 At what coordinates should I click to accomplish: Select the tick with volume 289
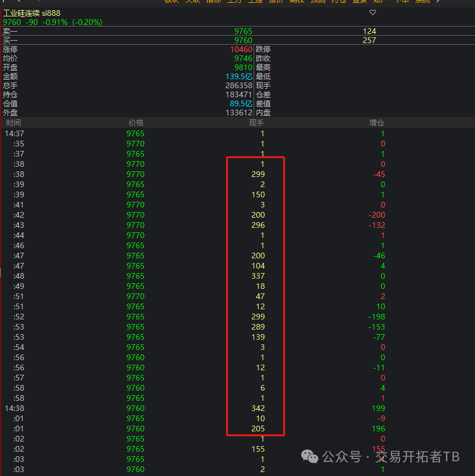(258, 327)
